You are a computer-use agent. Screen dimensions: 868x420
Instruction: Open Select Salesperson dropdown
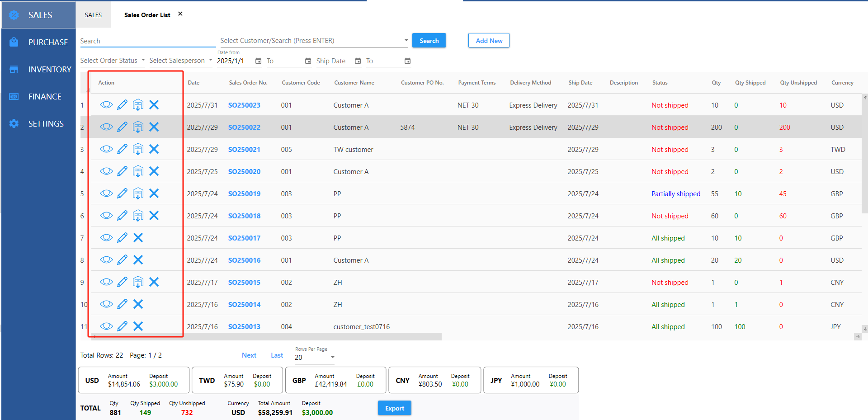pos(181,61)
